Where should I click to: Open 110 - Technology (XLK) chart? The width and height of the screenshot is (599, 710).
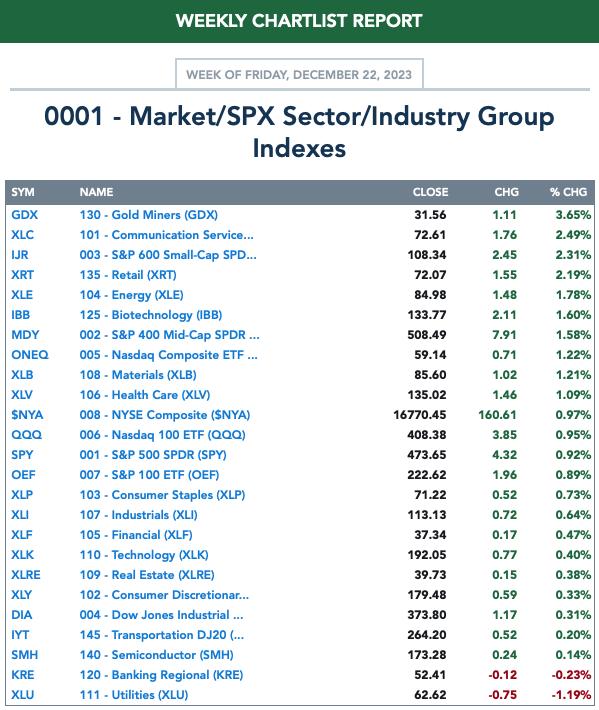point(144,555)
